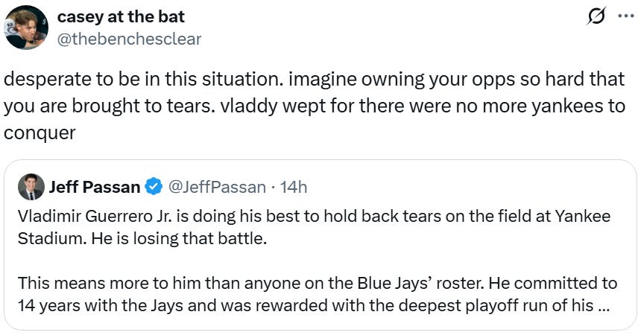Open the 14h timestamp of quoted post
644x335 pixels.
pos(293,187)
